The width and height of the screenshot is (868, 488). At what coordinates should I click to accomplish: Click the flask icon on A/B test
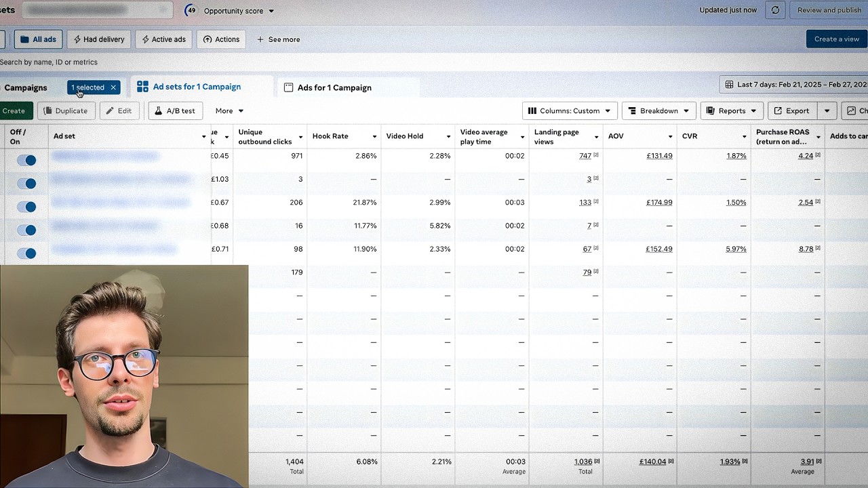pyautogui.click(x=159, y=110)
